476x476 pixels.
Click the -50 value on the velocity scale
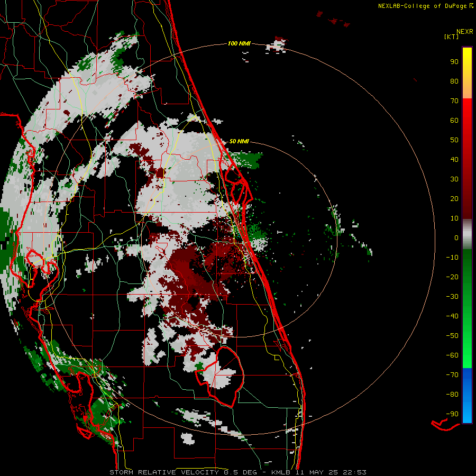click(452, 336)
